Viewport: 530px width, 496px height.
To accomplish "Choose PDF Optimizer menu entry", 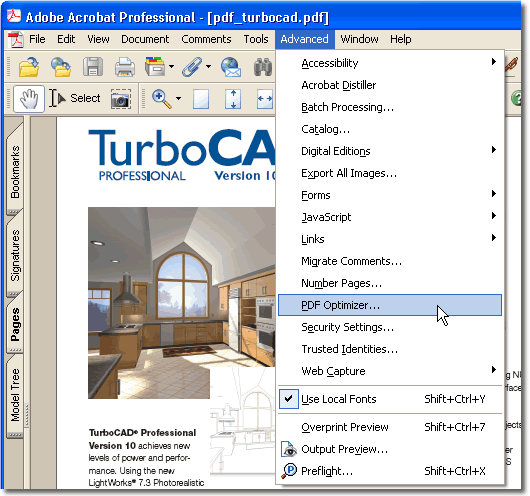I will (390, 305).
